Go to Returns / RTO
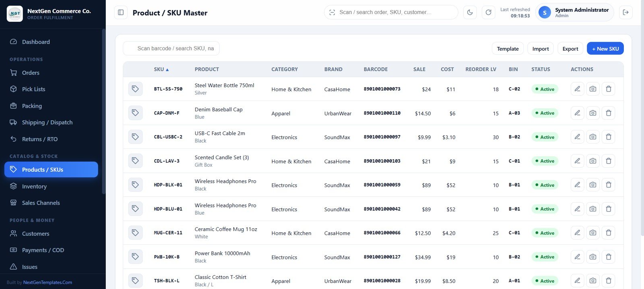Image resolution: width=644 pixels, height=289 pixels. pyautogui.click(x=51, y=139)
